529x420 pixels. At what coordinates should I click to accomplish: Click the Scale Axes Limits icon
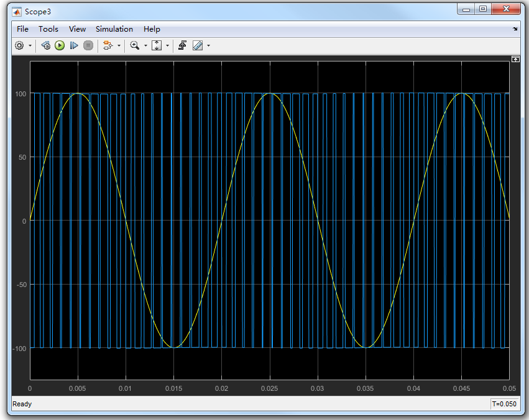click(157, 45)
